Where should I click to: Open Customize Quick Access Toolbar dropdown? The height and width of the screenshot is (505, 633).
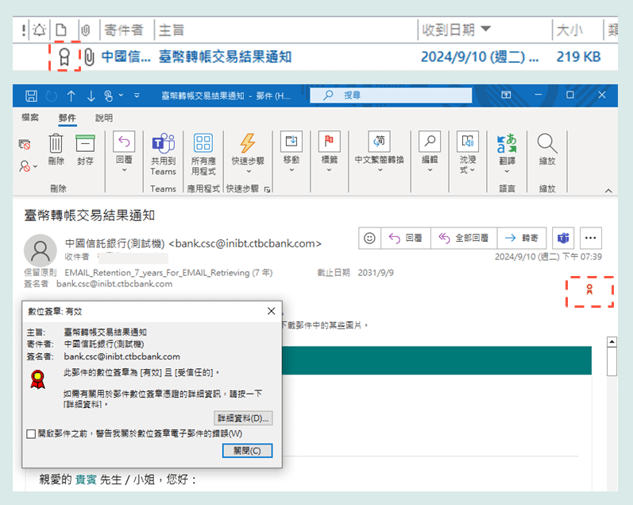tap(137, 96)
